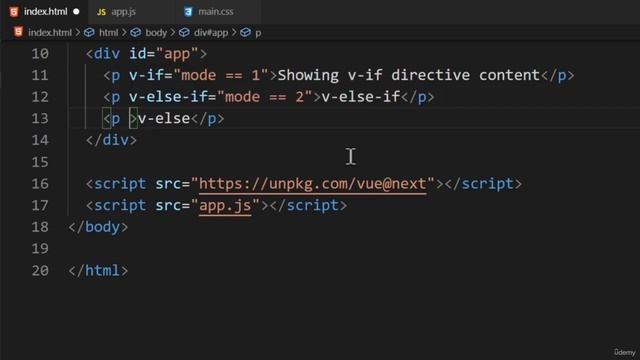Click the v-else text on line 13
This screenshot has width=640, height=360.
click(164, 119)
